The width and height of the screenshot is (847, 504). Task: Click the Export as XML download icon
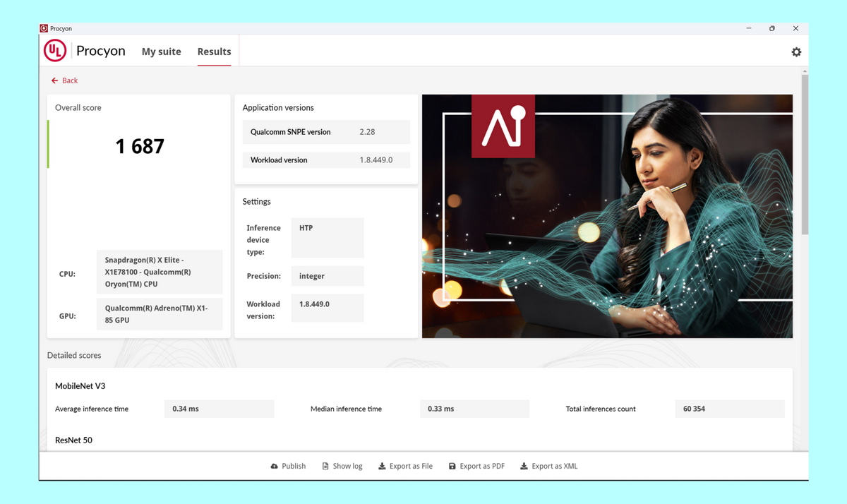pos(524,466)
